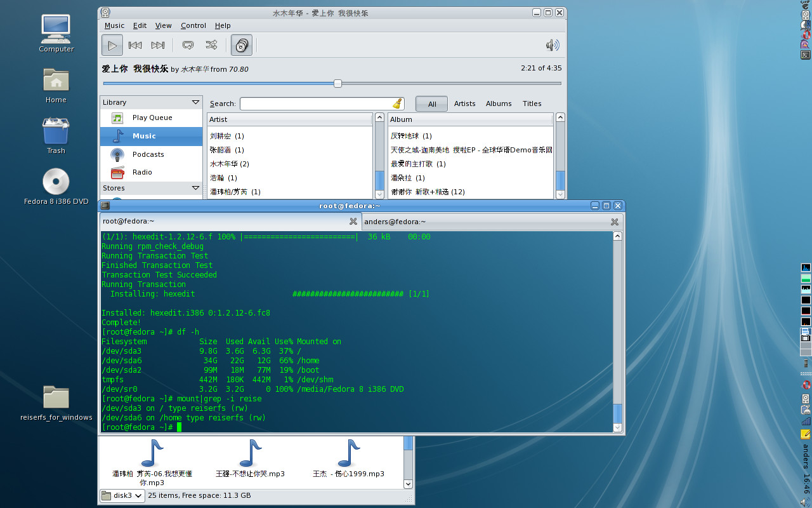This screenshot has height=508, width=812.
Task: Open the Music menu
Action: [114, 25]
